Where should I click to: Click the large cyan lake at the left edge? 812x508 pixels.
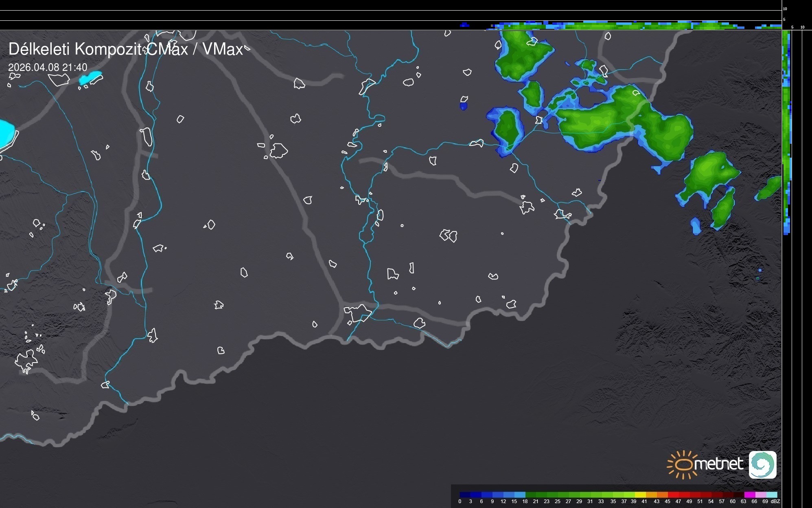click(x=6, y=134)
